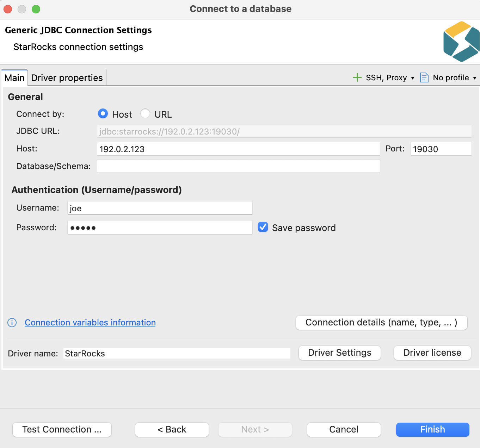The image size is (480, 448).
Task: Click the Password input field
Action: coord(160,228)
